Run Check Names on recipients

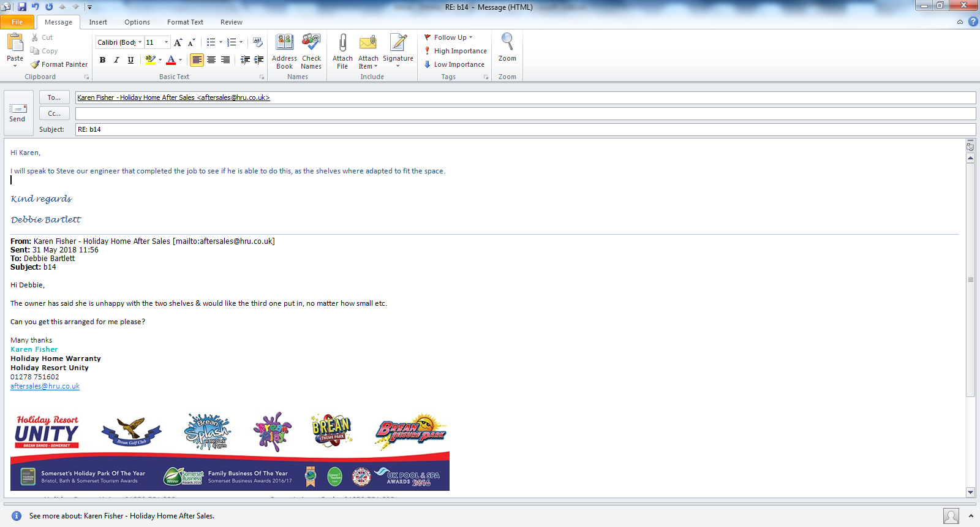(x=311, y=51)
